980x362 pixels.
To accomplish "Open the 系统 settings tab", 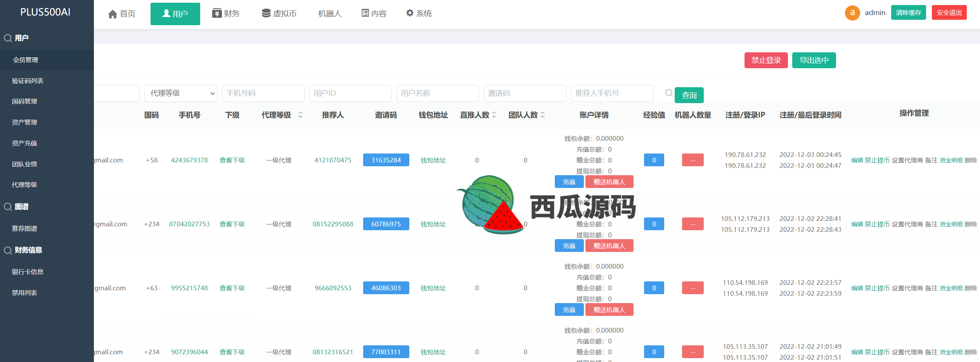I will [419, 14].
